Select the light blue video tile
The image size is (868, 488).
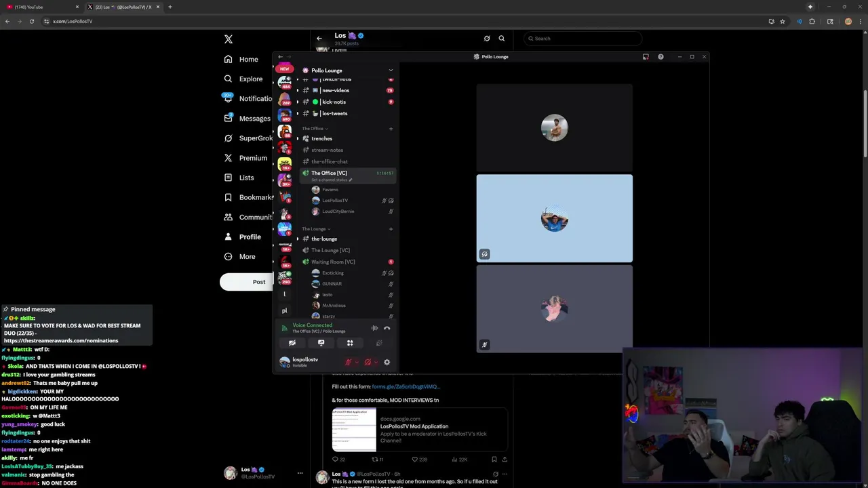pos(555,218)
